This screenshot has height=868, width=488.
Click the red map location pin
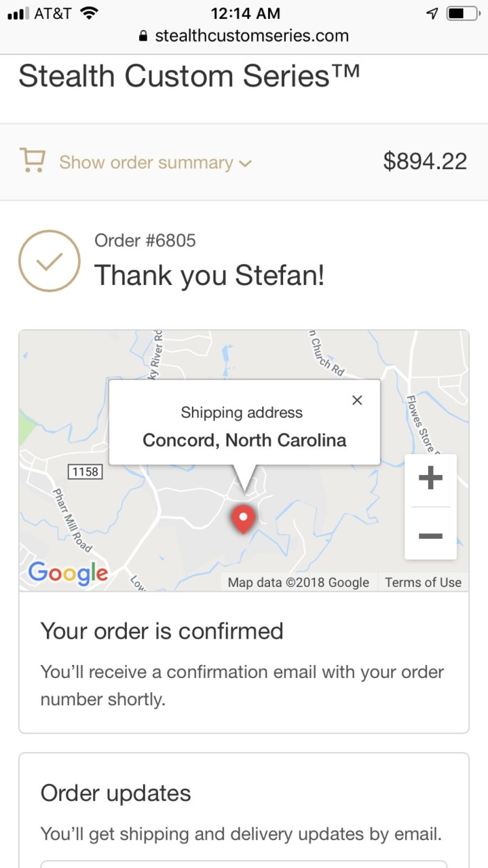pos(243,519)
